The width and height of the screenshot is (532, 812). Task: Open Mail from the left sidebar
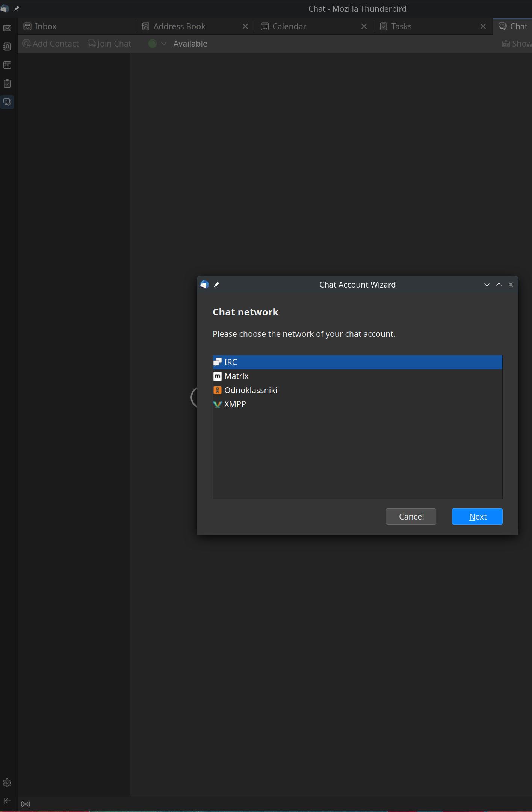click(7, 28)
